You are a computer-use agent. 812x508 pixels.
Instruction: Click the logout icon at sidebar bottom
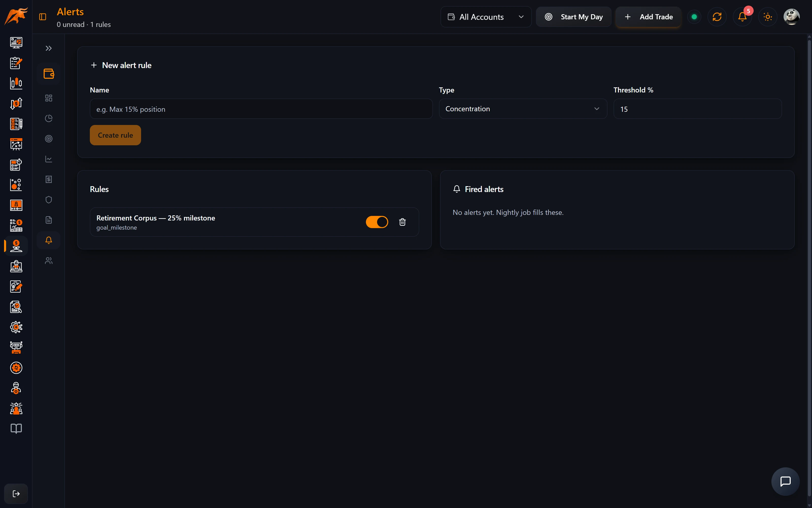[x=16, y=494]
